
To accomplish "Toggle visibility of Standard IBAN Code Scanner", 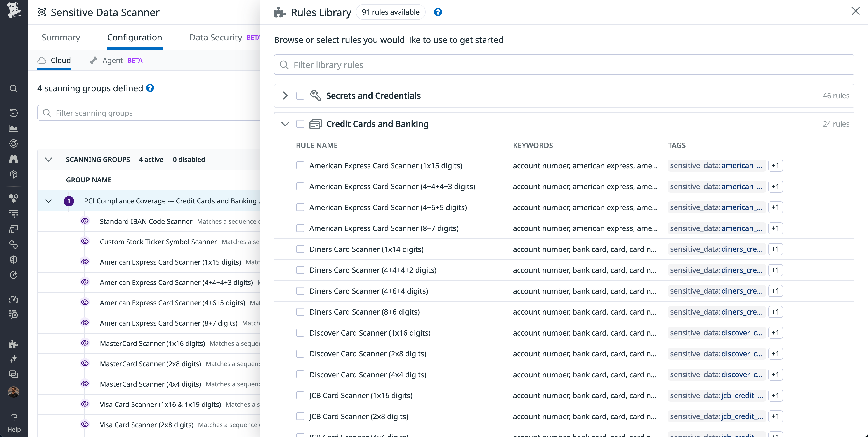I will (85, 221).
